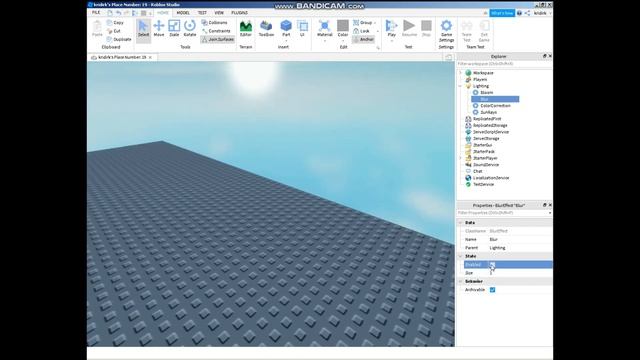The image size is (640, 360).
Task: Switch to the VIEW ribbon tab
Action: [x=219, y=13]
